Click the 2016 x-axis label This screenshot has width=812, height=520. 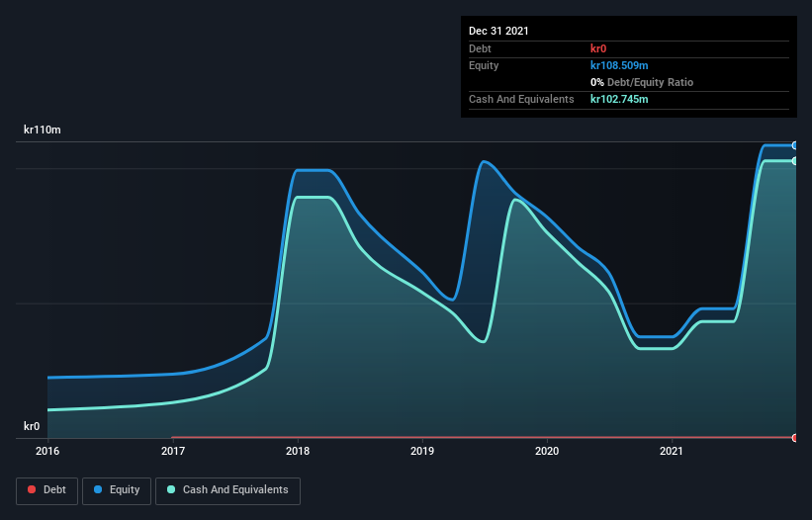[x=47, y=451]
